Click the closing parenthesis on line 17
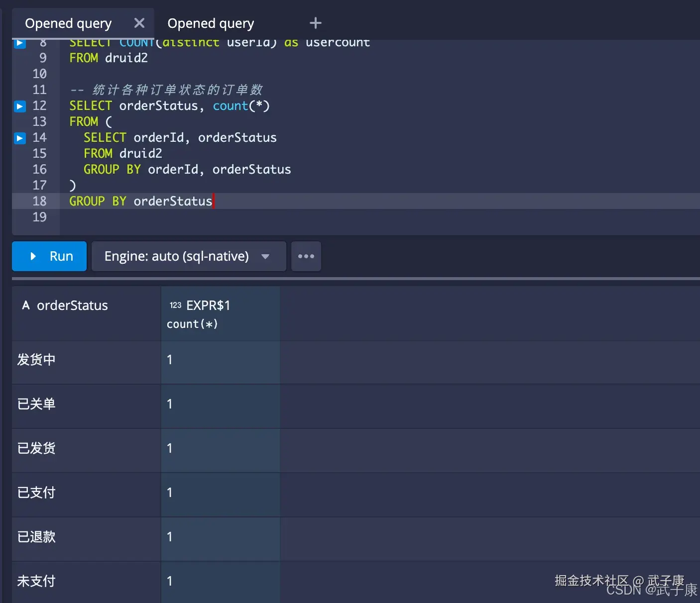This screenshot has height=603, width=700. coord(73,186)
